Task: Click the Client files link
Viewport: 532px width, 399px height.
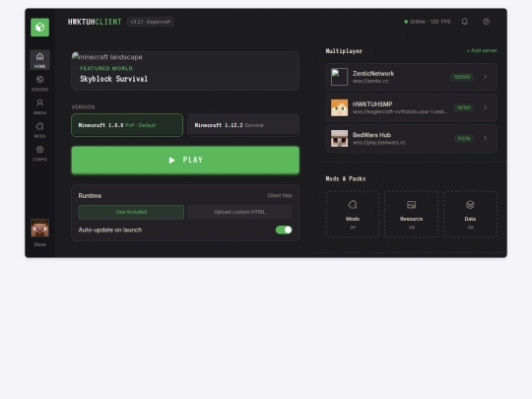Action: click(280, 196)
